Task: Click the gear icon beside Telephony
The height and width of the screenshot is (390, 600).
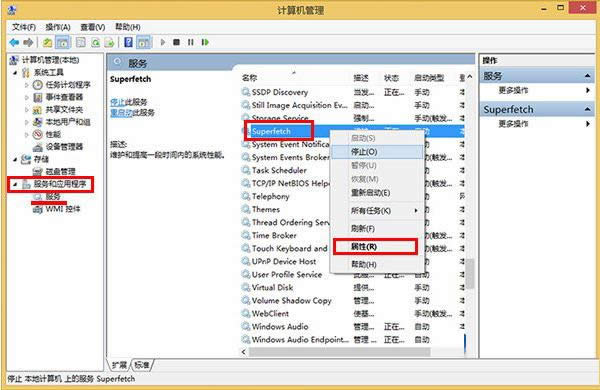Action: [x=246, y=196]
